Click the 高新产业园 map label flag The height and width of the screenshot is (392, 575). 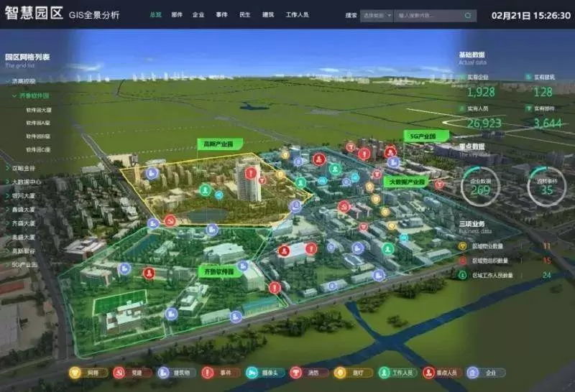point(220,144)
